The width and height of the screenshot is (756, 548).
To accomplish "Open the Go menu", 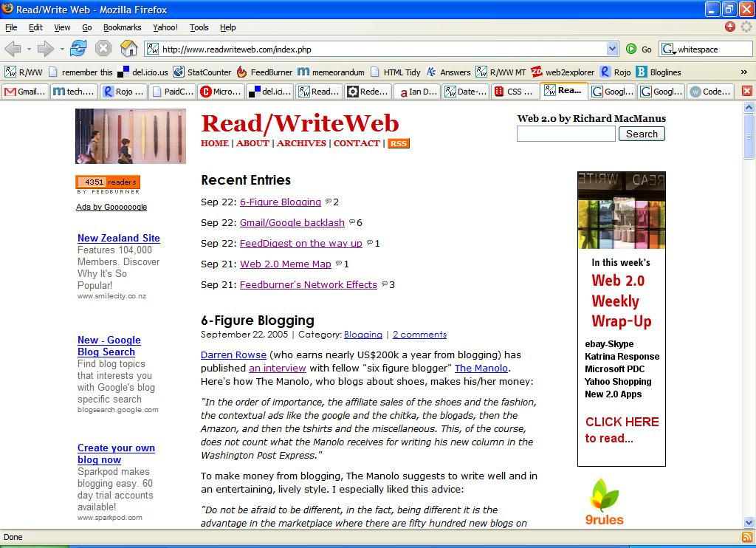I will coord(87,27).
